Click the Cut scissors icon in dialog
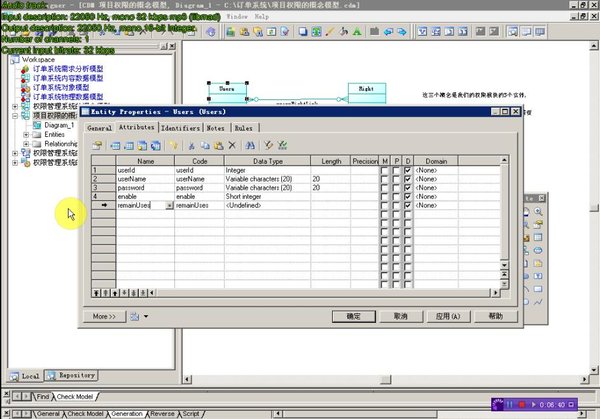The image size is (600, 419). 191,145
